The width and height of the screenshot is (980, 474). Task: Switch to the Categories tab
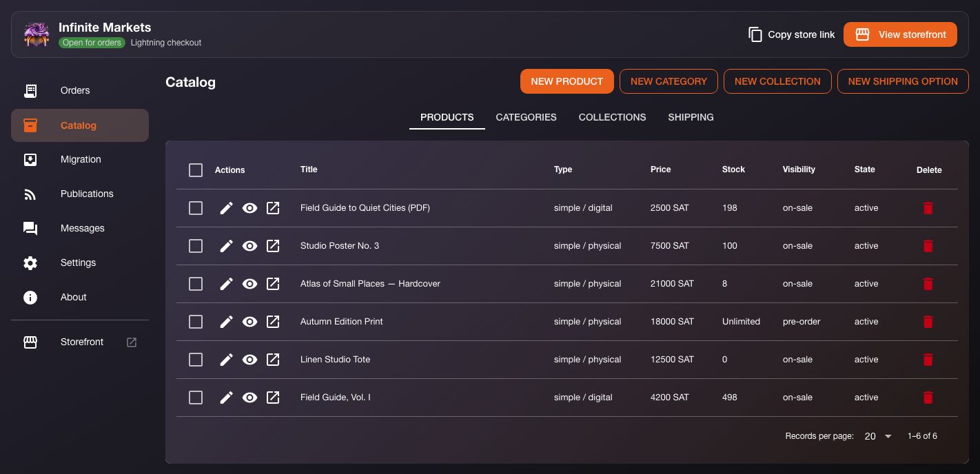[526, 117]
